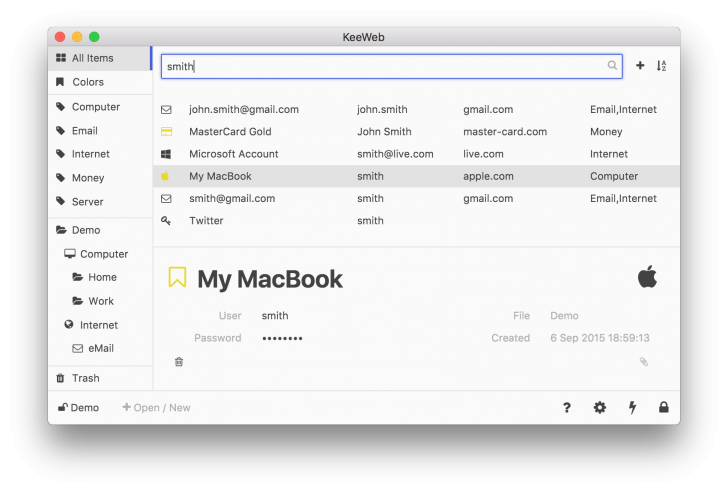
Task: Click Open / New in footer
Action: [x=156, y=408]
